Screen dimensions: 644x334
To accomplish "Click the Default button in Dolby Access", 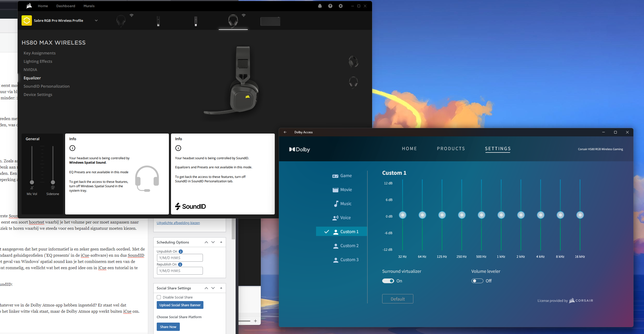I will tap(398, 299).
